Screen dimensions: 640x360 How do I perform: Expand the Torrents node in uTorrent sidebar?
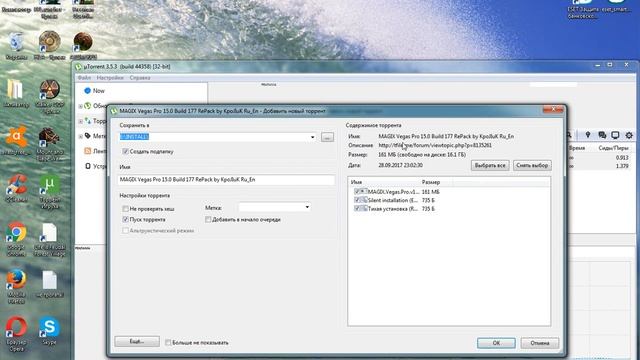(x=80, y=121)
